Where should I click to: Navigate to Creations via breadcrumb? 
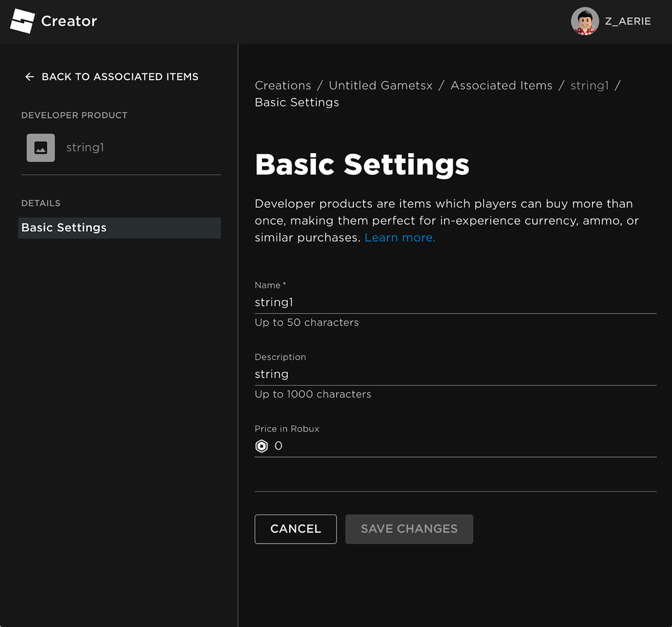coord(283,85)
